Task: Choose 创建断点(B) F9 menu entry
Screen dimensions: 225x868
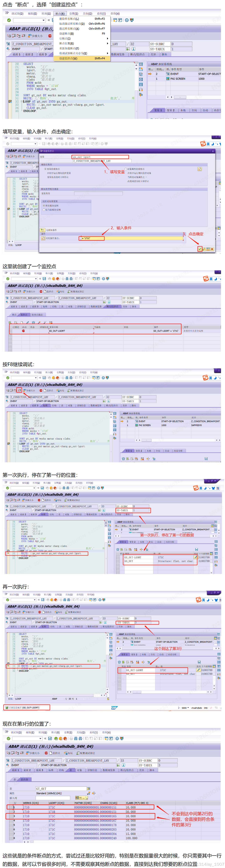Action: pos(82,34)
